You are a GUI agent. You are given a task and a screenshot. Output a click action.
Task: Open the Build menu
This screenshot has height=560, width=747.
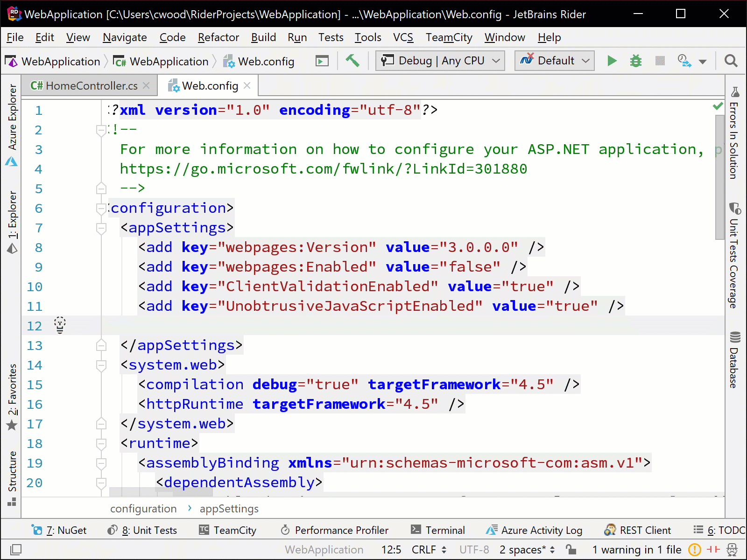tap(263, 37)
